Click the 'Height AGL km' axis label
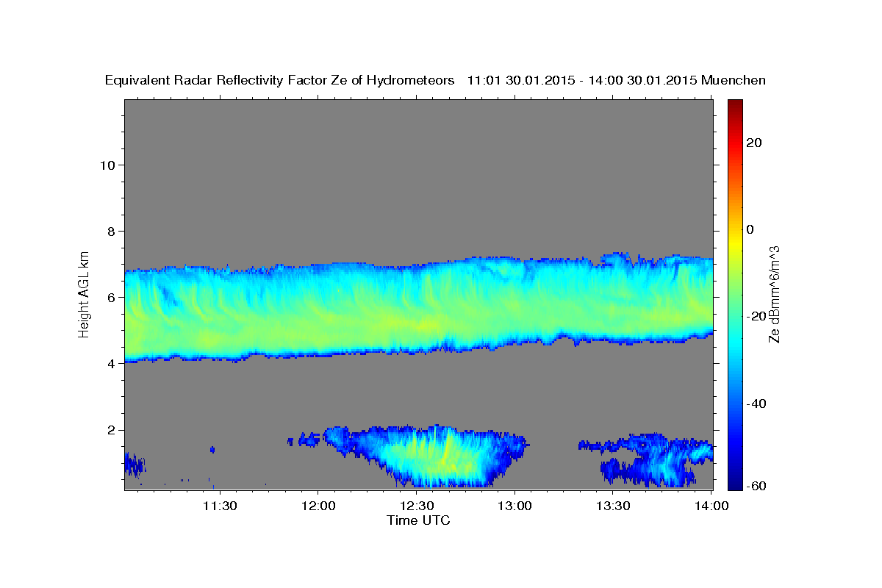This screenshot has width=882, height=588. click(85, 293)
